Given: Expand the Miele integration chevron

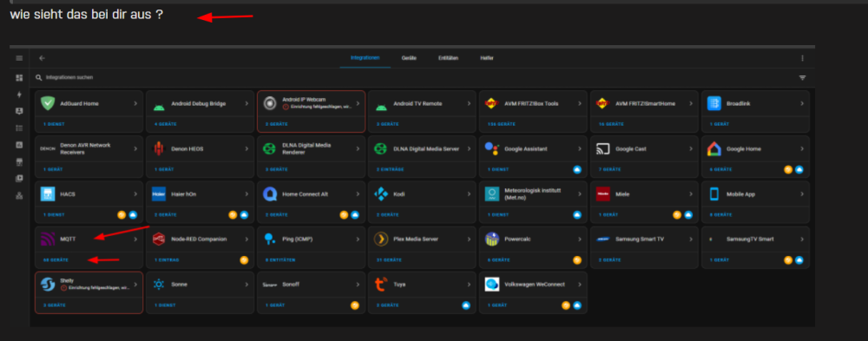Looking at the screenshot, I should point(691,194).
